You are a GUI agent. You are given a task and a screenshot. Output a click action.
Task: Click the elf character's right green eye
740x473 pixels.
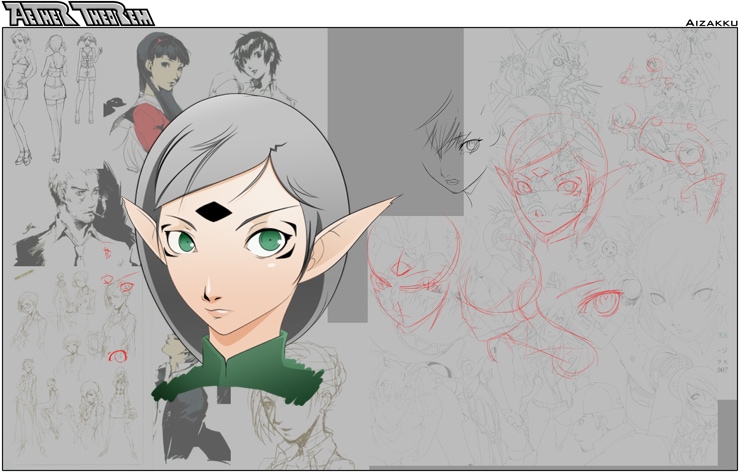coord(268,240)
